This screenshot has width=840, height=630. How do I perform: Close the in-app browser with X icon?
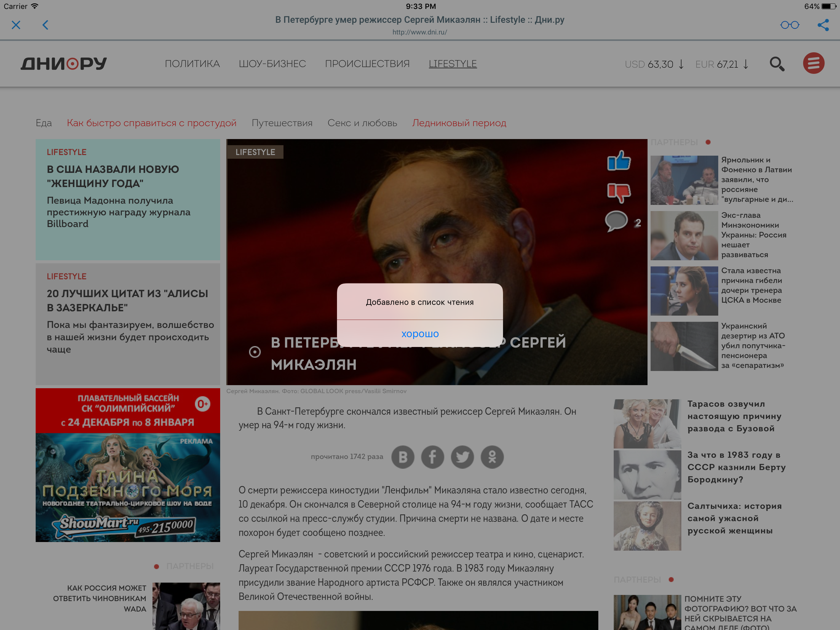pyautogui.click(x=16, y=25)
